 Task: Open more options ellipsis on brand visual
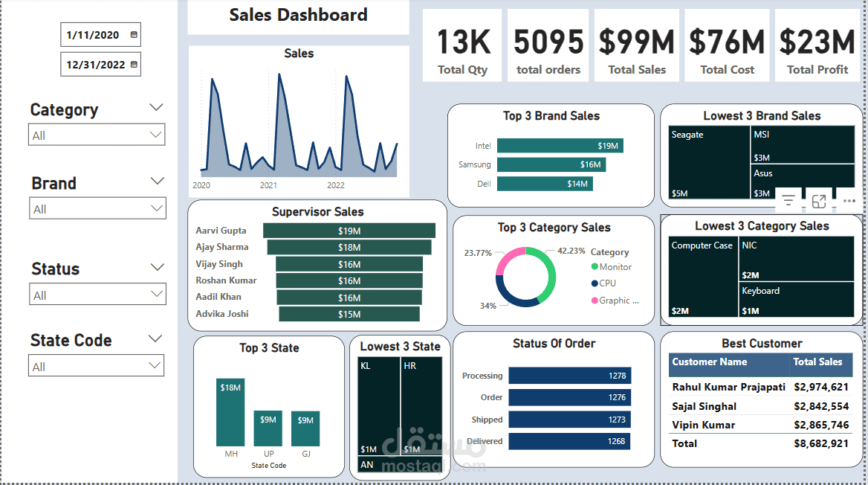point(849,201)
